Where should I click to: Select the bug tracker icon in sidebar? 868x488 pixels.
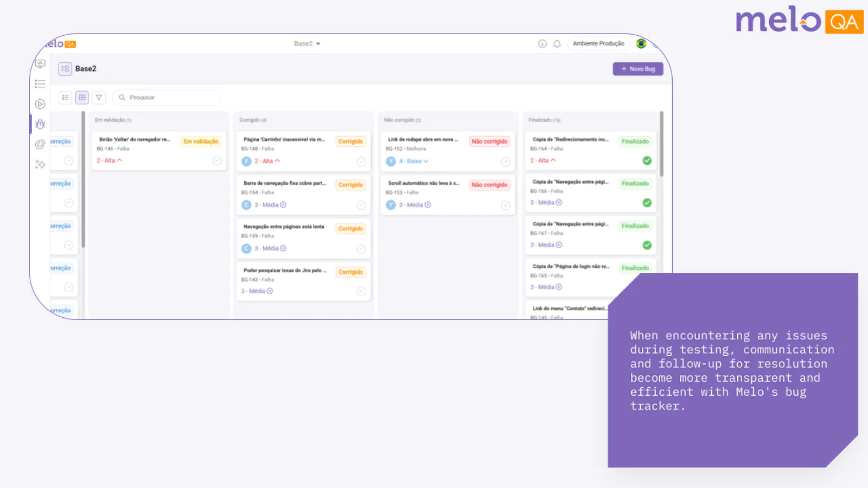(x=40, y=124)
